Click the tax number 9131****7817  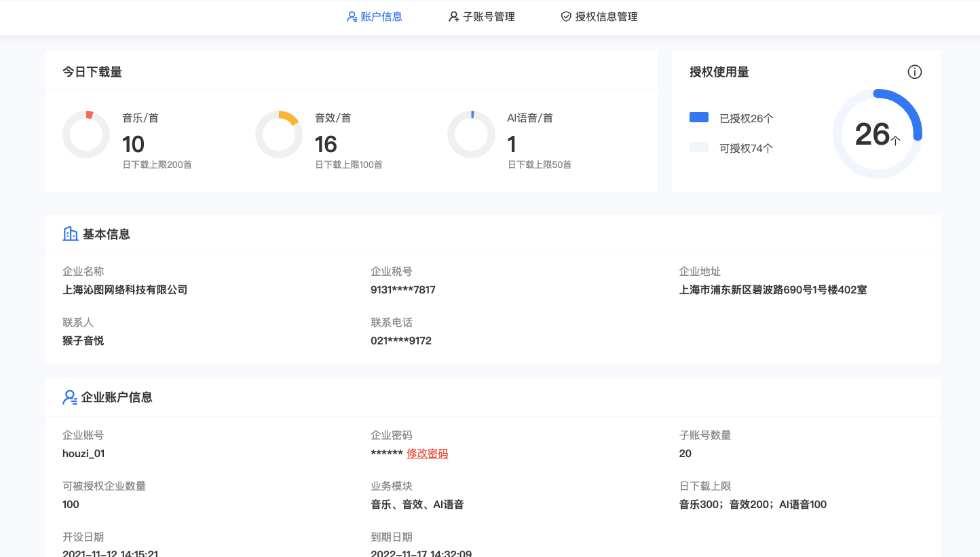(403, 290)
